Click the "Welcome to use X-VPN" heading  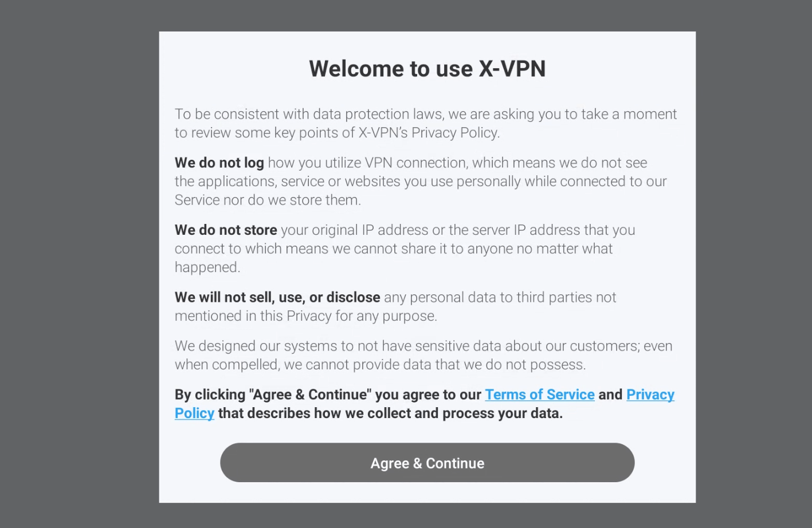click(427, 69)
